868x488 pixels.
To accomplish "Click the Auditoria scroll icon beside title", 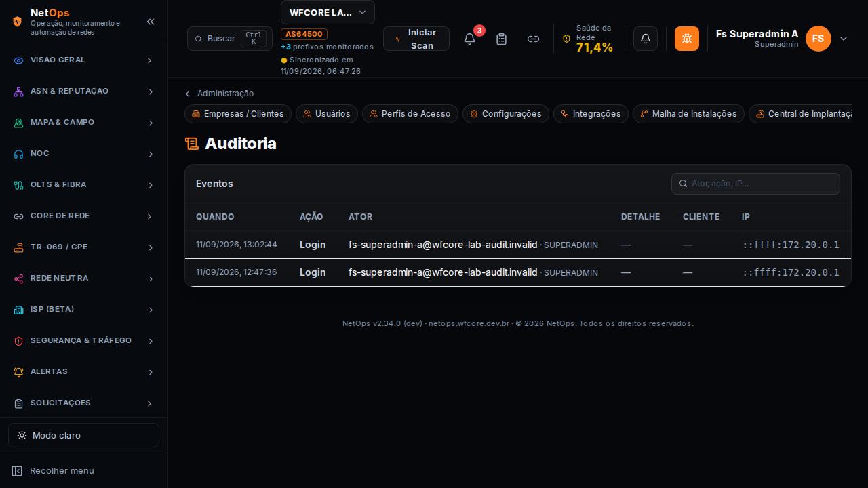I will (x=192, y=144).
